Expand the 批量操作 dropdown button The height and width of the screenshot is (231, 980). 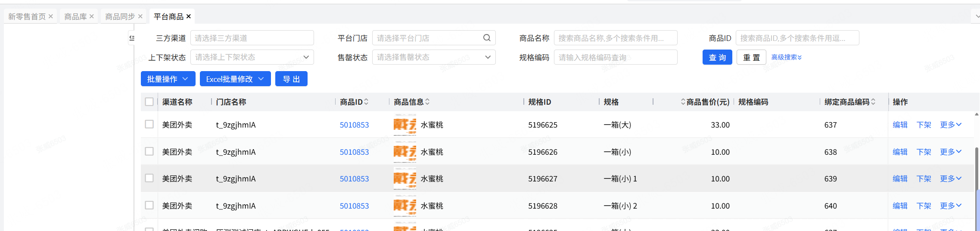tap(168, 79)
